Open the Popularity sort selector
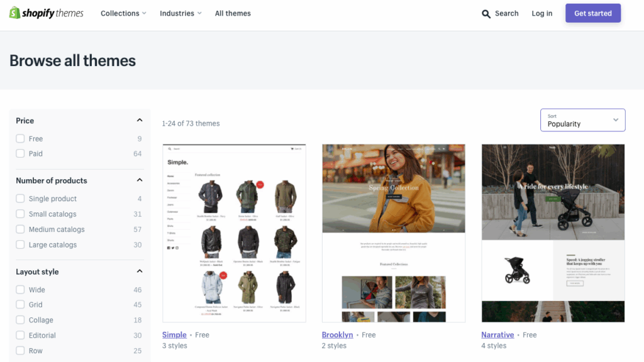The height and width of the screenshot is (362, 644). click(582, 120)
